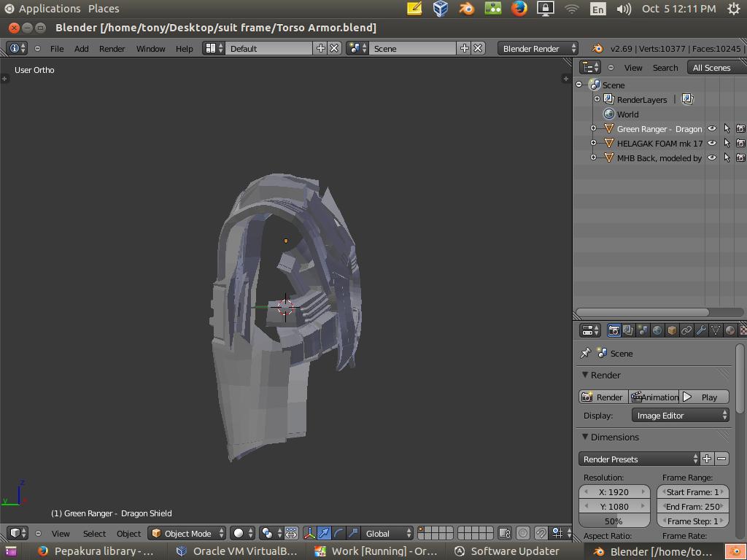Click the Animation render button
Screen dimensions: 747x560
click(x=654, y=397)
